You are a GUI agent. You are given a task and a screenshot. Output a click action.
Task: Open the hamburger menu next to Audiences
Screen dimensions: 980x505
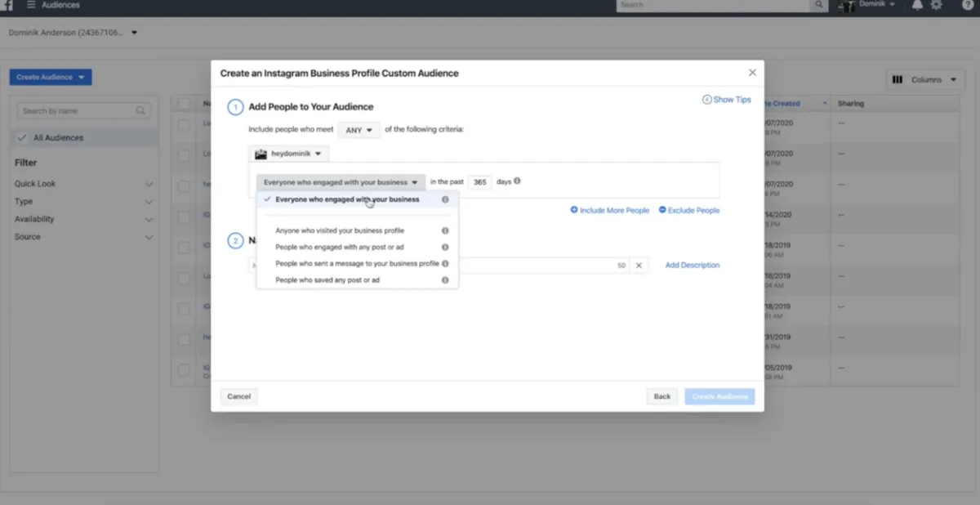point(31,5)
